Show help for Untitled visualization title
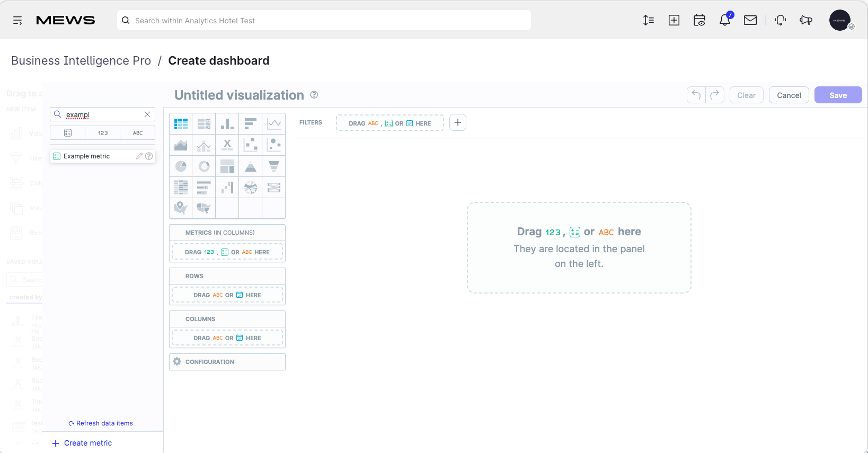The width and height of the screenshot is (868, 453). pos(314,95)
